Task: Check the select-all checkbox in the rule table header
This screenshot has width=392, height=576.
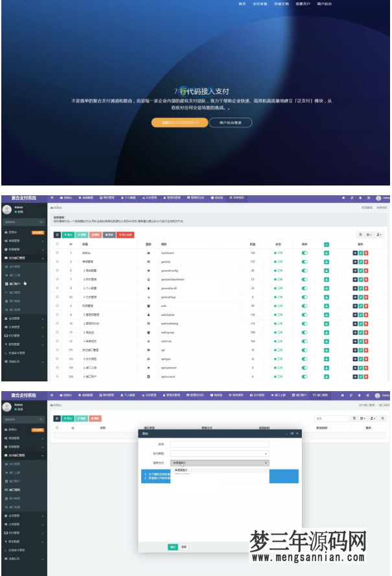Action: (57, 244)
